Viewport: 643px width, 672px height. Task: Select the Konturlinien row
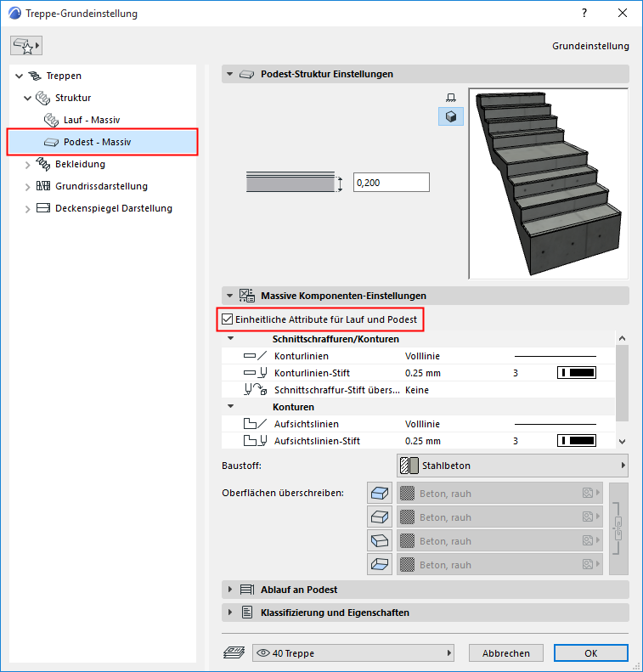pos(418,356)
